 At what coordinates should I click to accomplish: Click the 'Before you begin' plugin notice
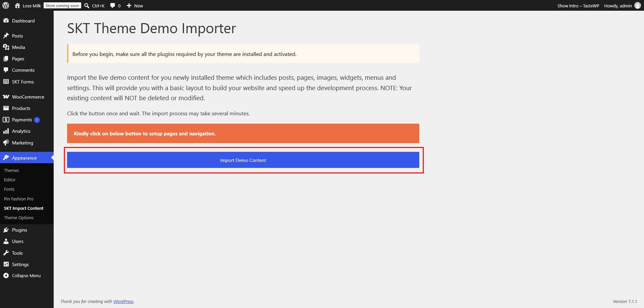[243, 54]
